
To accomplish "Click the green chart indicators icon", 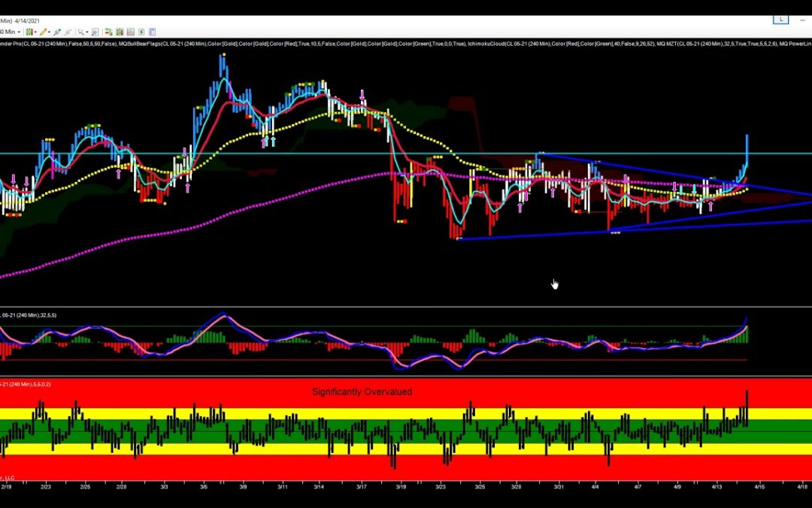I will click(118, 32).
